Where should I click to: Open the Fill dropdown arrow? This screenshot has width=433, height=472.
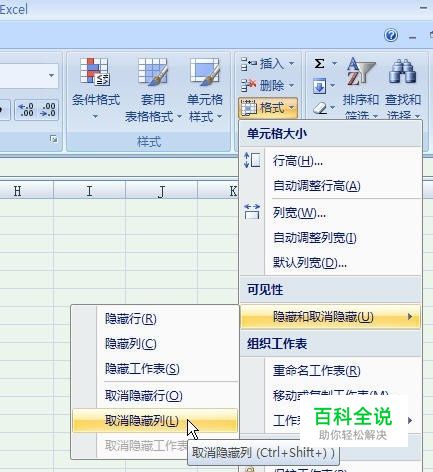click(332, 85)
